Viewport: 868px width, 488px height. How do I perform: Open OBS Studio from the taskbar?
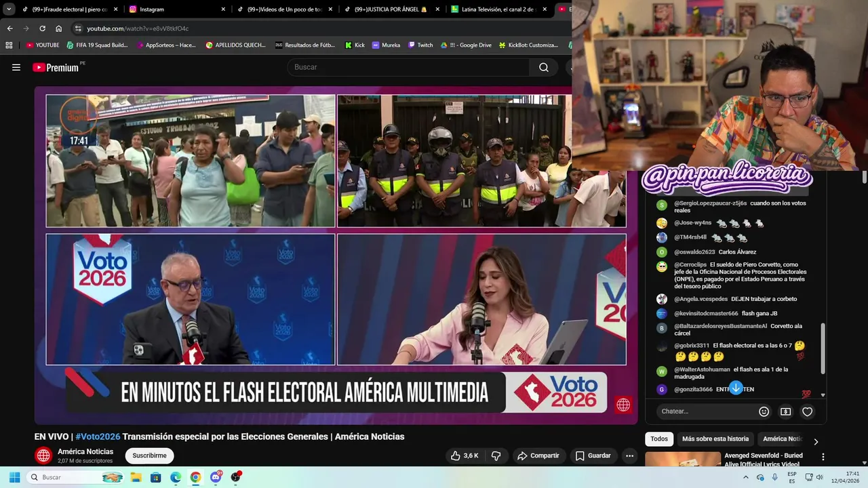[x=235, y=477]
